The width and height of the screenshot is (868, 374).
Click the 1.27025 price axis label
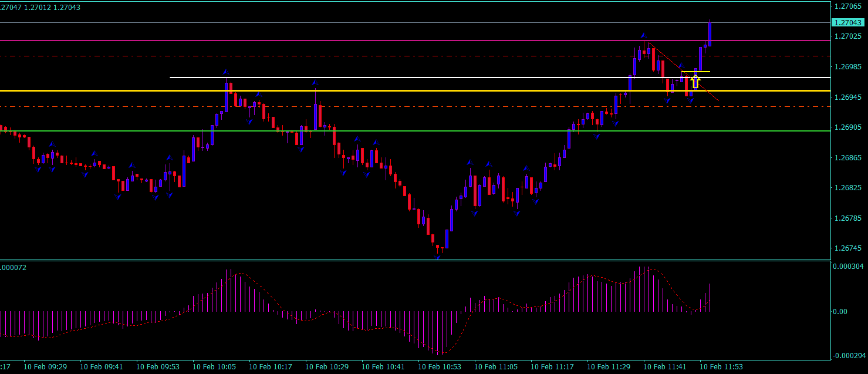(x=847, y=36)
